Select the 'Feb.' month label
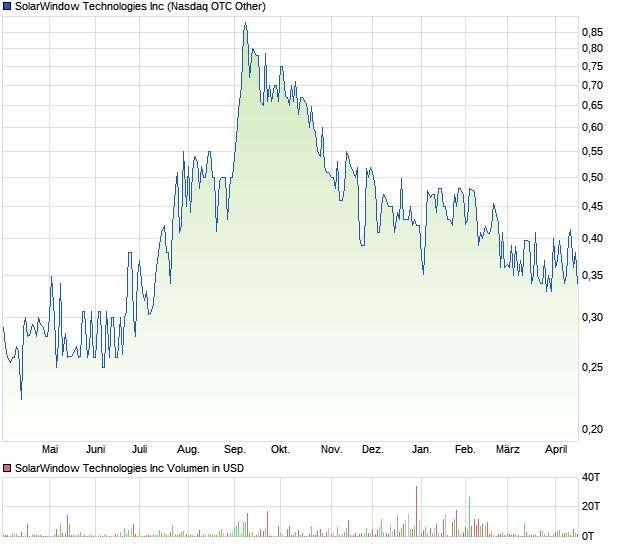Viewport: 620px width, 546px height. pos(465,450)
